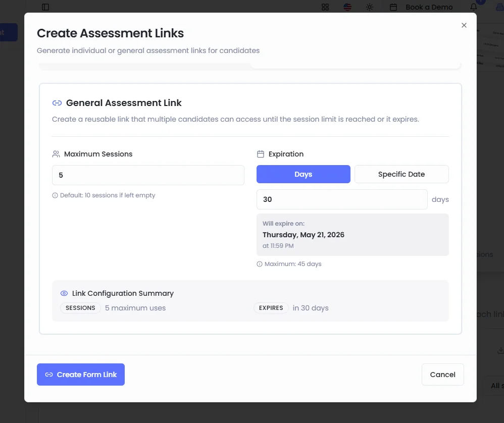
Task: Open notifications bell icon
Action: click(x=474, y=7)
